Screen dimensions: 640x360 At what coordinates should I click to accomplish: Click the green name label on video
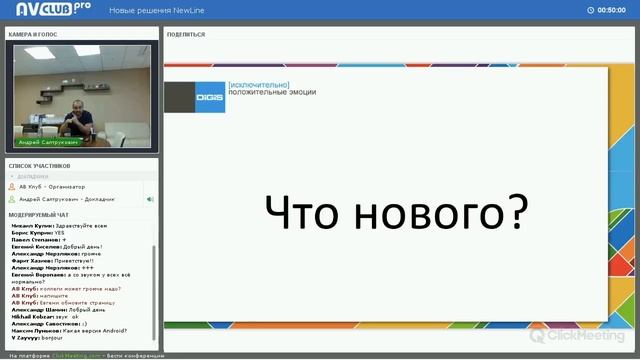(x=48, y=142)
